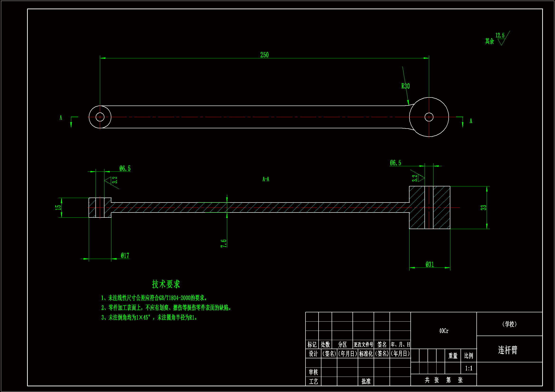Click the Ø17 diameter dimension
This screenshot has height=392, width=555.
[x=125, y=256]
